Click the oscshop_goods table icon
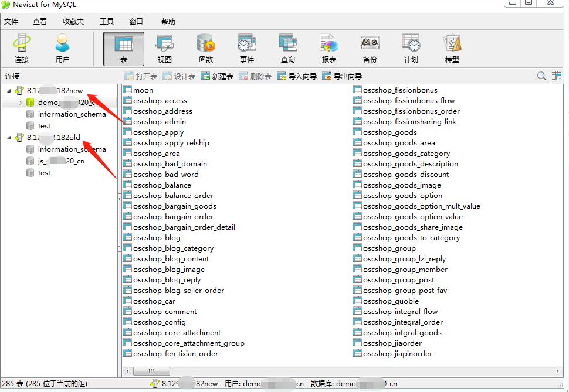Viewport: 569px width, 392px height. pos(357,132)
